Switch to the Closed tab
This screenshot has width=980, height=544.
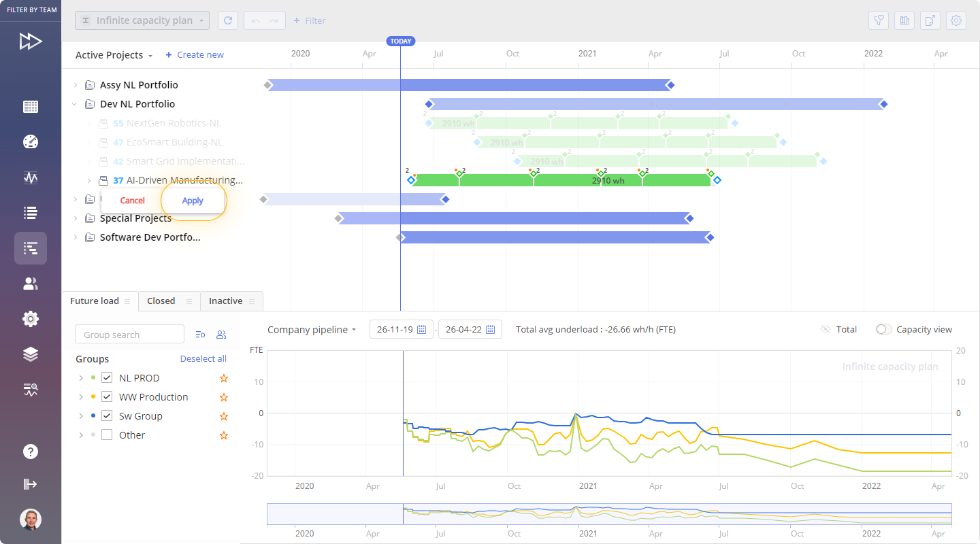tap(161, 301)
